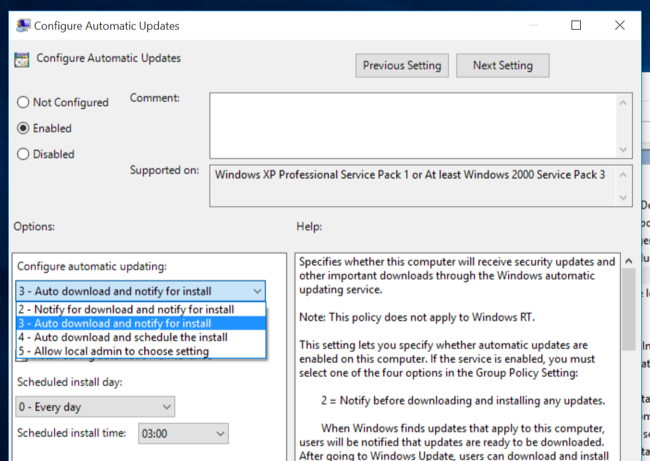Select the Enabled radio button
The width and height of the screenshot is (650, 461).
23,128
